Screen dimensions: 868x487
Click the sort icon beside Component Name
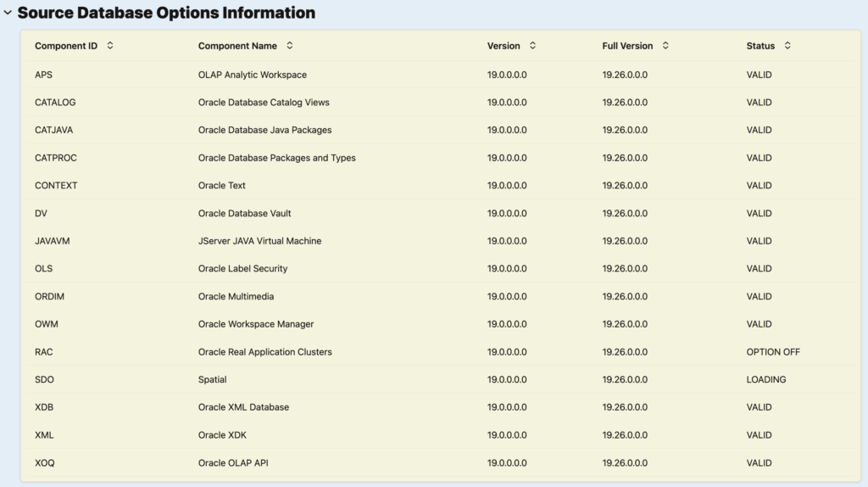point(290,46)
